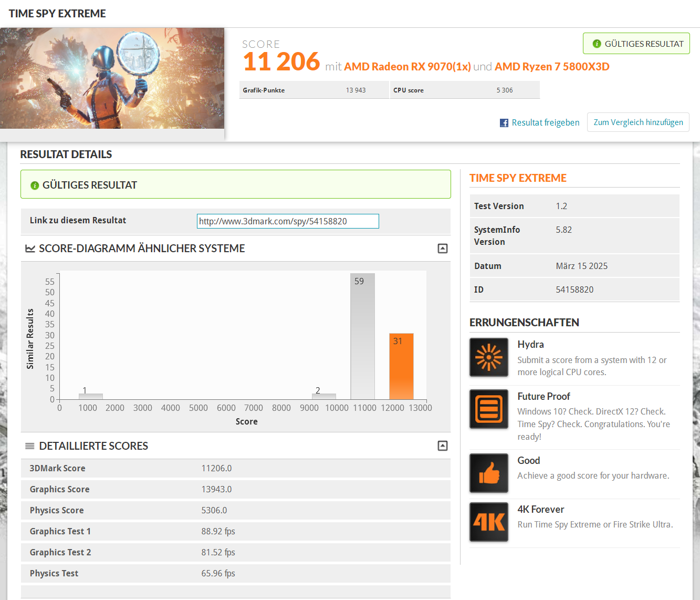Image resolution: width=700 pixels, height=600 pixels.
Task: Click the small bar labeled 2 in chart
Action: pyautogui.click(x=324, y=397)
